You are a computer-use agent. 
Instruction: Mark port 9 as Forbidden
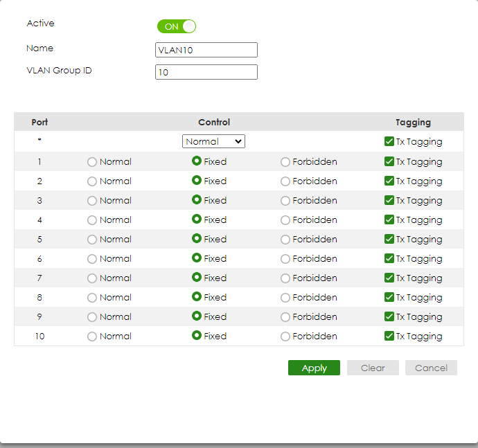click(285, 317)
